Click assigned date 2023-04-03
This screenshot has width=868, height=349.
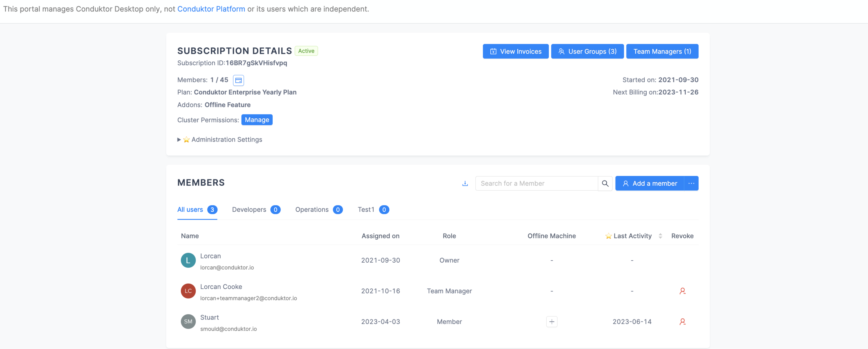pyautogui.click(x=380, y=322)
